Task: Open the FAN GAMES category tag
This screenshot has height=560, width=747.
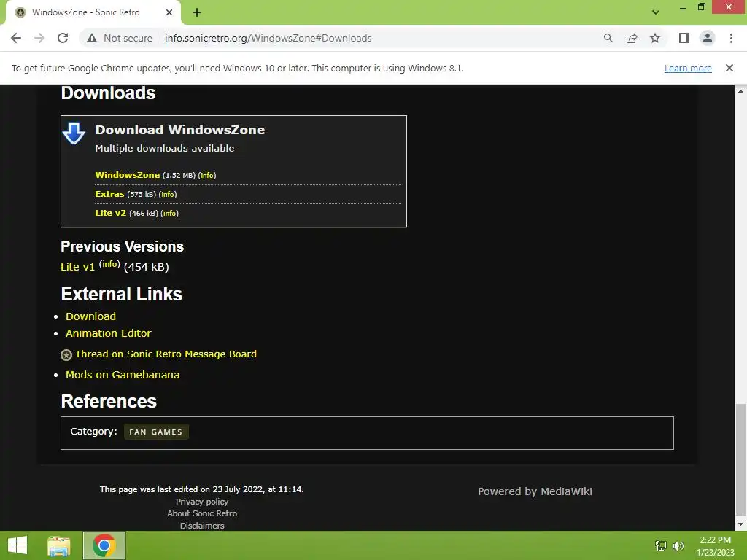Action: click(x=156, y=432)
